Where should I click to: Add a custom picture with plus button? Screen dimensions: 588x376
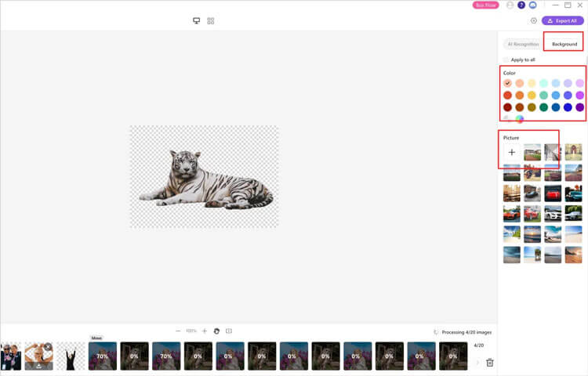point(511,152)
